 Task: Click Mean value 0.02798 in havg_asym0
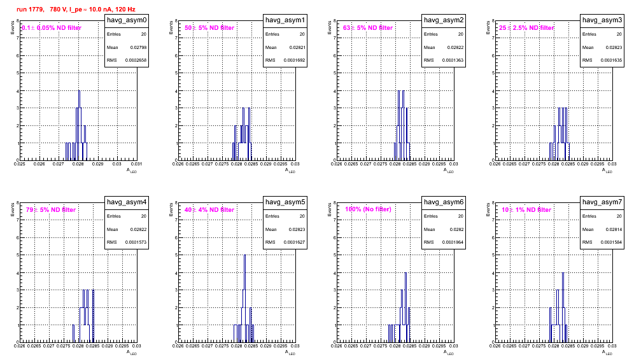tap(138, 47)
